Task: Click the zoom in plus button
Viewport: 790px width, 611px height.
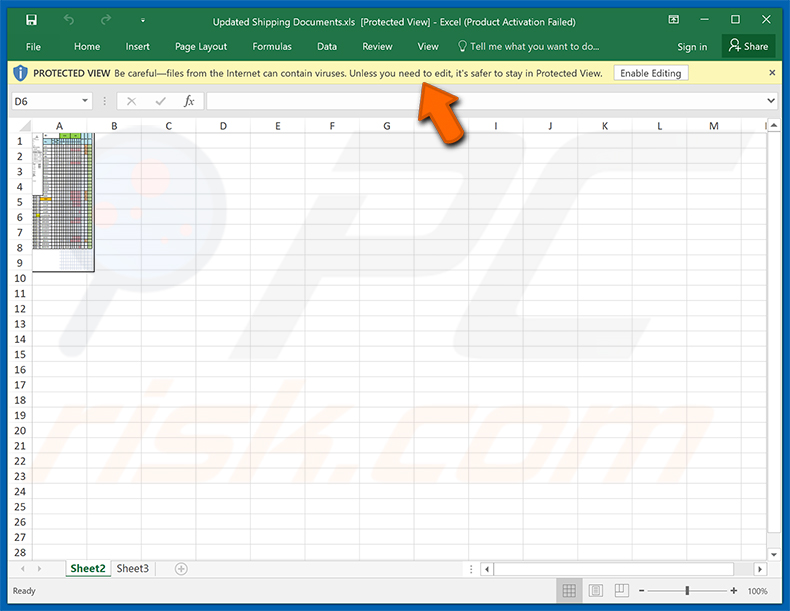Action: pos(734,590)
